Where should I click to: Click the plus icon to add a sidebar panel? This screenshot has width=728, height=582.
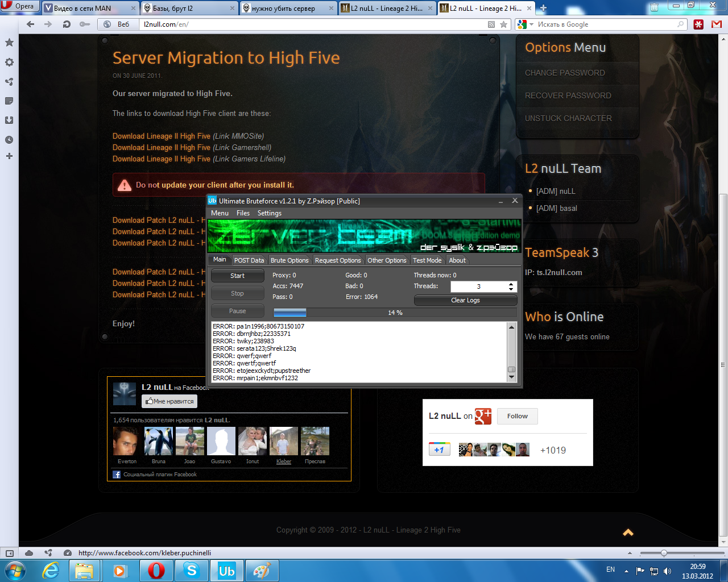pos(9,156)
